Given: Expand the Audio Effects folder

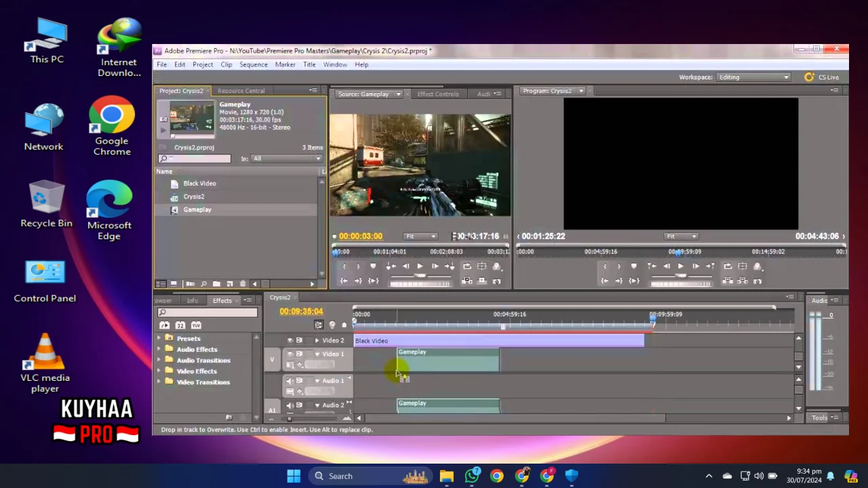Looking at the screenshot, I should click(160, 349).
